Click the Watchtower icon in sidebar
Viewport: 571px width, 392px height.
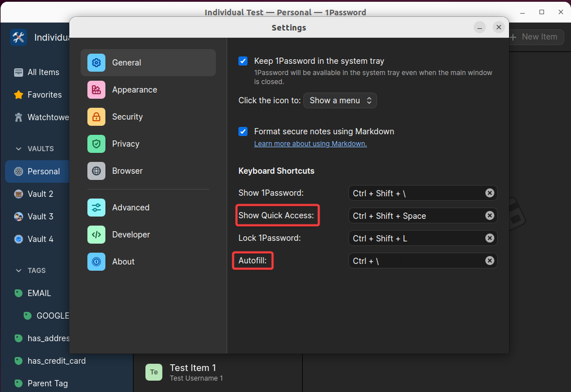[18, 117]
